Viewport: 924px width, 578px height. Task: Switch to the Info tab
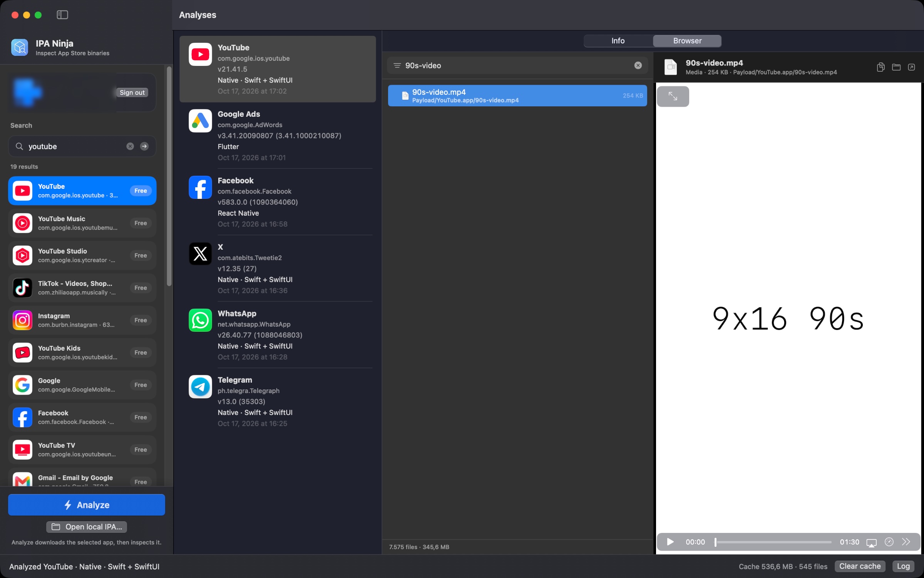(618, 41)
